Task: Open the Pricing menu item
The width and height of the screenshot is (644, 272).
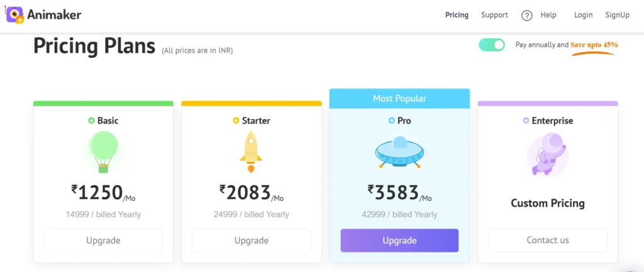Action: 457,15
